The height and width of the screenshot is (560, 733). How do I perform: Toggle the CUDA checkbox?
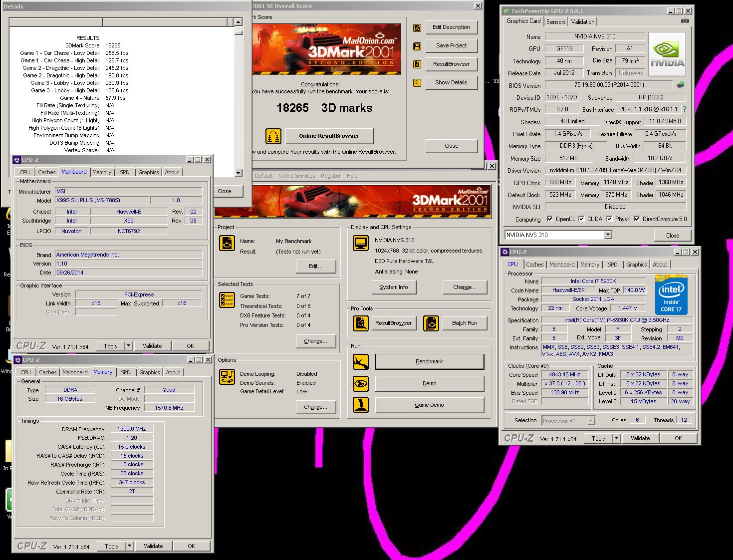pos(581,219)
